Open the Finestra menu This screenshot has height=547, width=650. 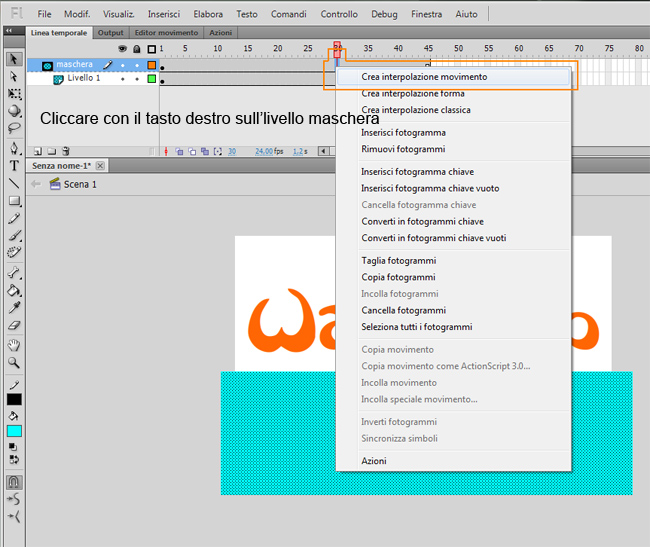426,14
